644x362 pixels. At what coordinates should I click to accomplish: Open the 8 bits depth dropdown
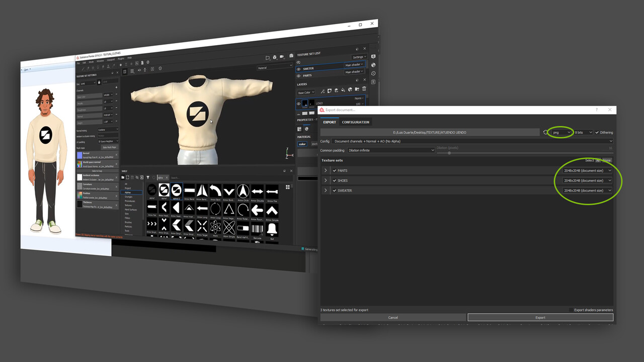coord(584,132)
